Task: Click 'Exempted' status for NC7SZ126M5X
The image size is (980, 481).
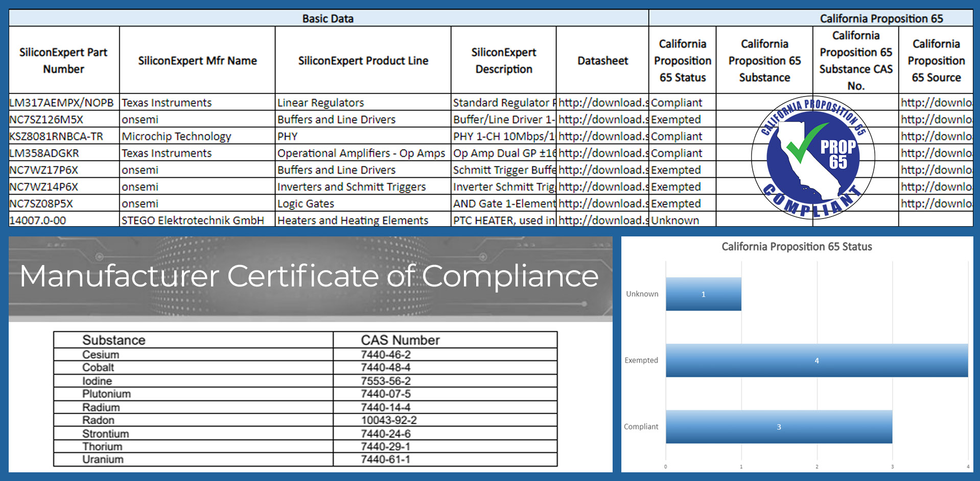Action: pos(683,119)
